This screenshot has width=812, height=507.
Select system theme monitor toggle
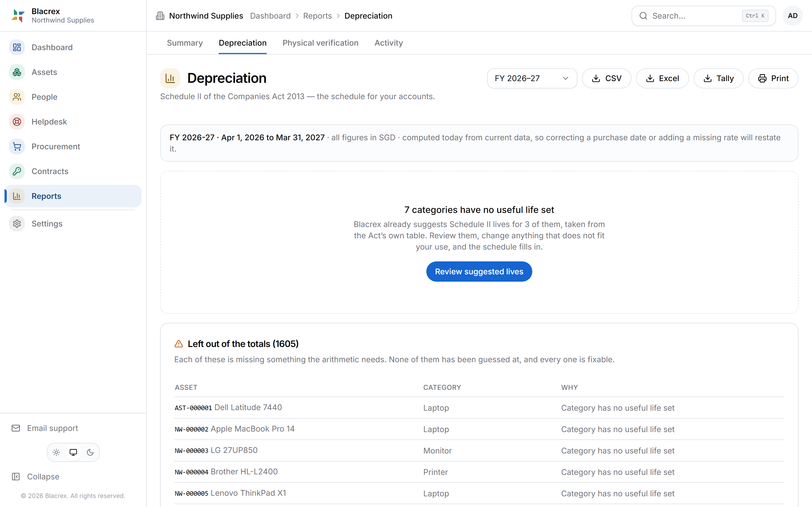pyautogui.click(x=73, y=452)
